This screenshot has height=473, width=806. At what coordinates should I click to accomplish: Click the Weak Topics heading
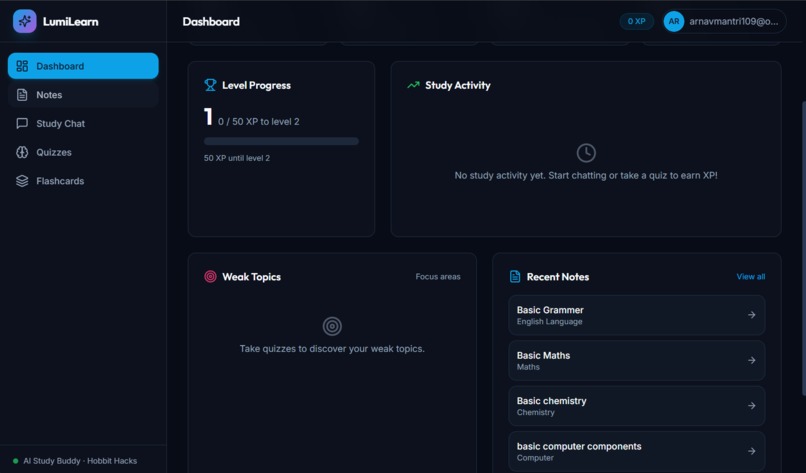251,277
